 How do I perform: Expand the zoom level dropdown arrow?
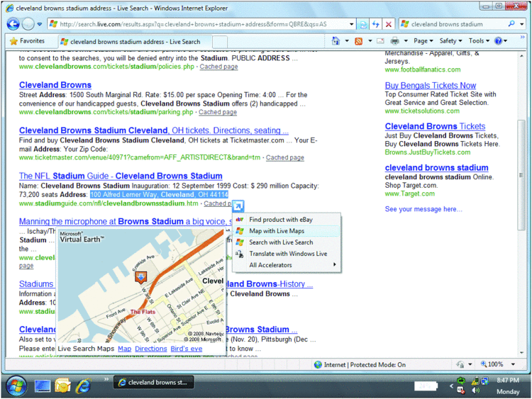tap(514, 364)
